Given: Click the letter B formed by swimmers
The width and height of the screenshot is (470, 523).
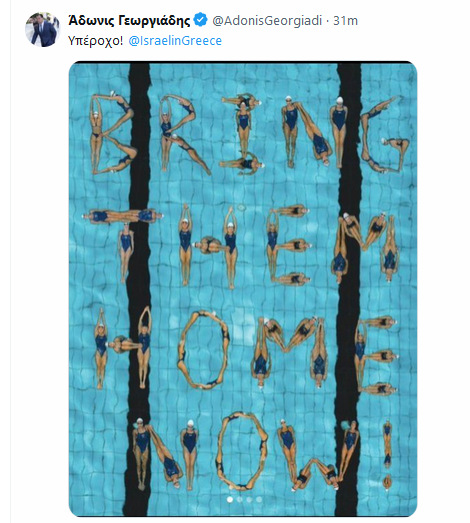Looking at the screenshot, I should coord(113,133).
